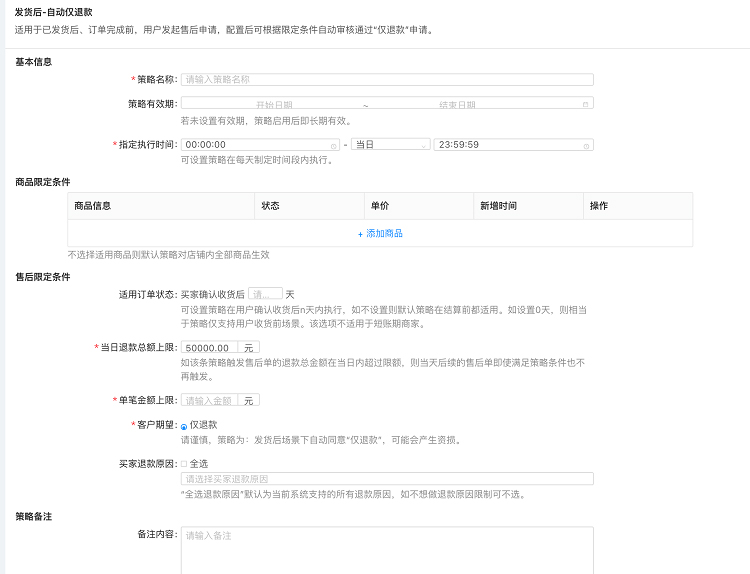The image size is (750, 574).
Task: Click the 若未设置有效期 hint text
Action: pyautogui.click(x=266, y=121)
